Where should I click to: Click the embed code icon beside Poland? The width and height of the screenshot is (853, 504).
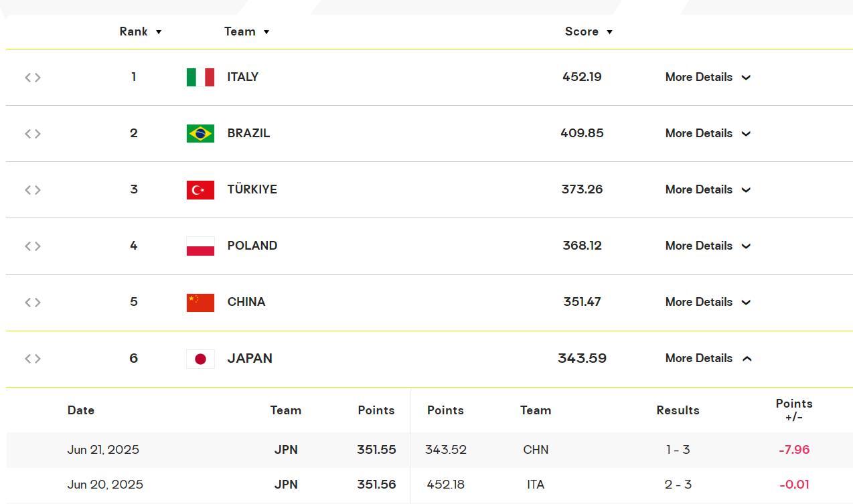pyautogui.click(x=33, y=246)
